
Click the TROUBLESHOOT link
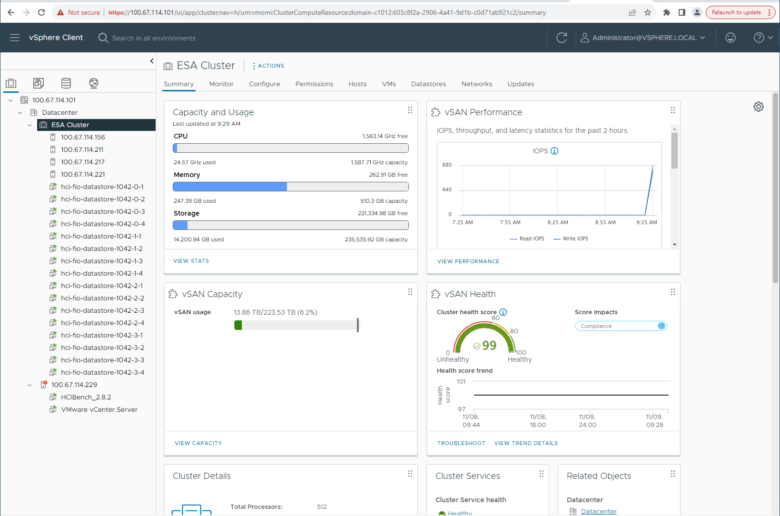[x=461, y=443]
